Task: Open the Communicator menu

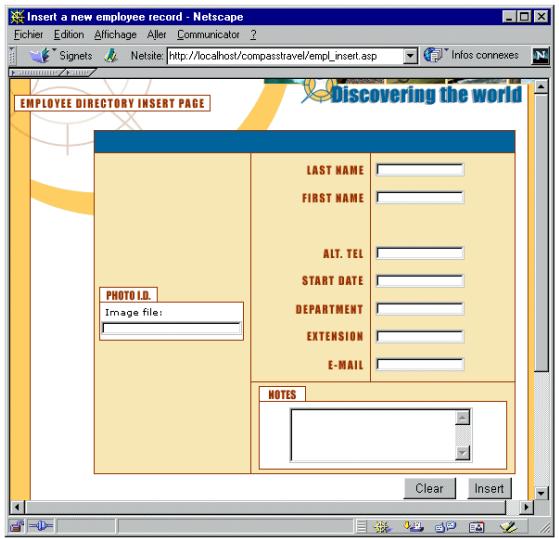Action: (x=208, y=35)
